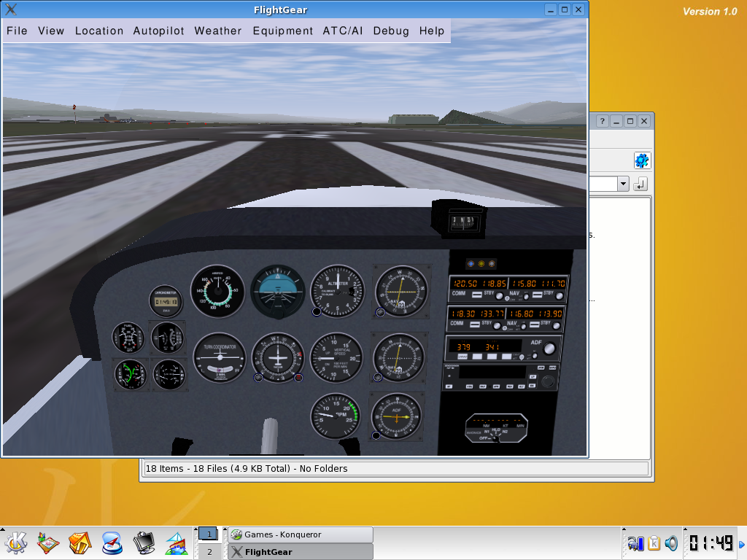Open the Autopilot menu
747x560 pixels.
[x=158, y=31]
